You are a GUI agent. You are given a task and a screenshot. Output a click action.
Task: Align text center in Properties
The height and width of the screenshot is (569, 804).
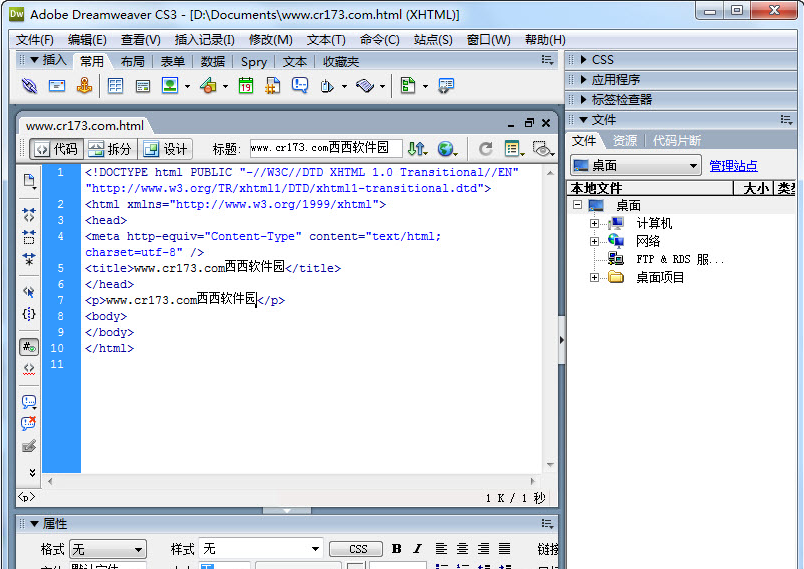(x=463, y=549)
